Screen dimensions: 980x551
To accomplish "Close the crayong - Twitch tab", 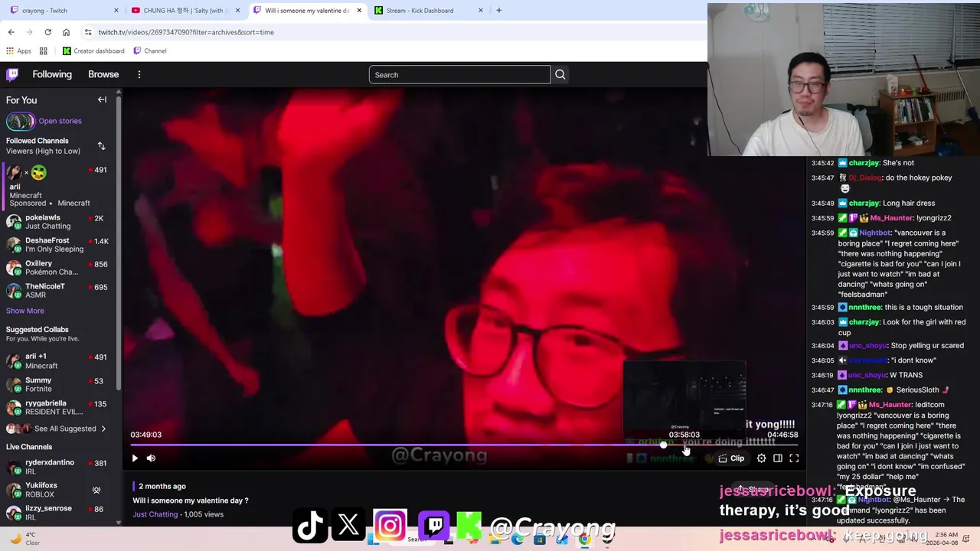I will pos(116,10).
